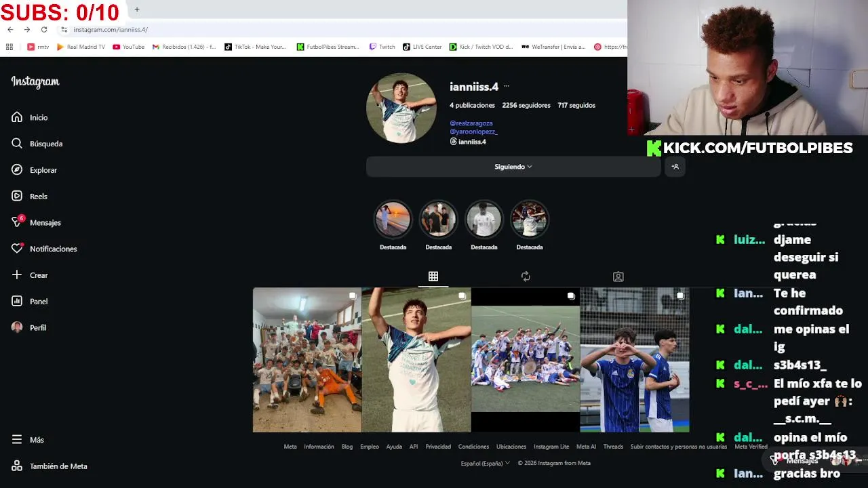Open the WeTransfer bookmark
The image size is (868, 488).
coord(553,47)
